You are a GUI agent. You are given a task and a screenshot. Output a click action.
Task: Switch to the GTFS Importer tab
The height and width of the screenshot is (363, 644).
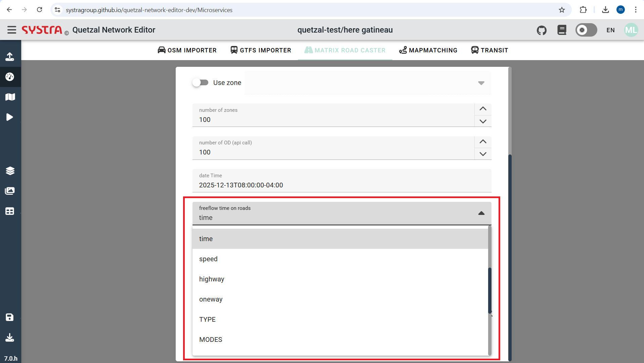pyautogui.click(x=261, y=50)
